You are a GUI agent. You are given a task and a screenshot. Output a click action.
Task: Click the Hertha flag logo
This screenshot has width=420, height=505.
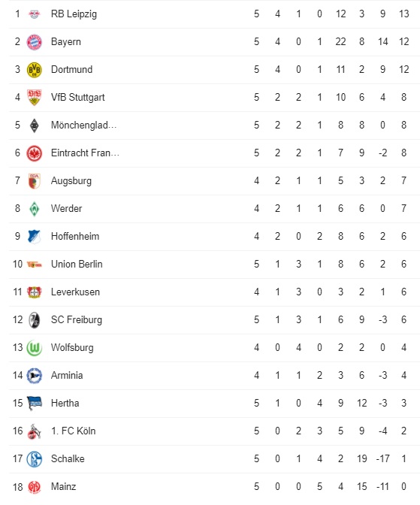tap(34, 404)
